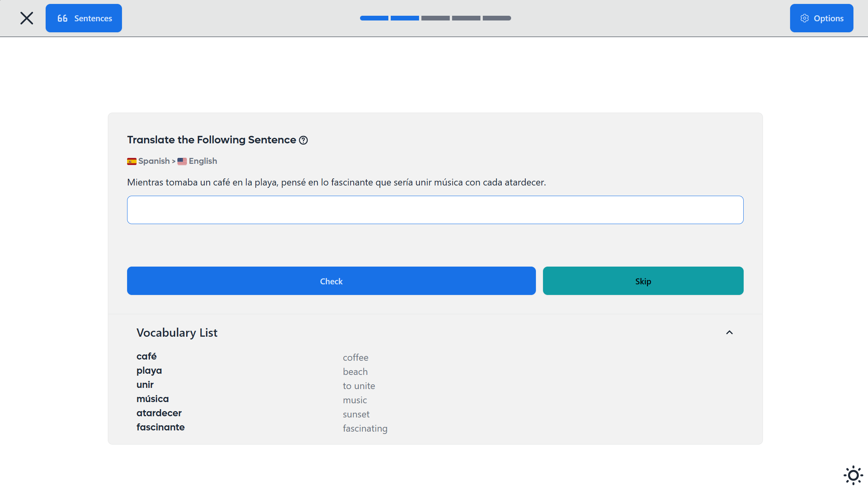
Task: Click the translation 'sunset' in vocabulary
Action: [356, 414]
